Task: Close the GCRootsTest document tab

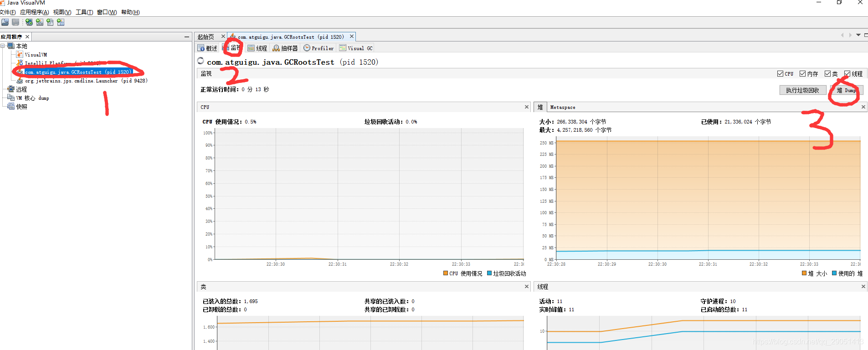Action: pos(352,36)
